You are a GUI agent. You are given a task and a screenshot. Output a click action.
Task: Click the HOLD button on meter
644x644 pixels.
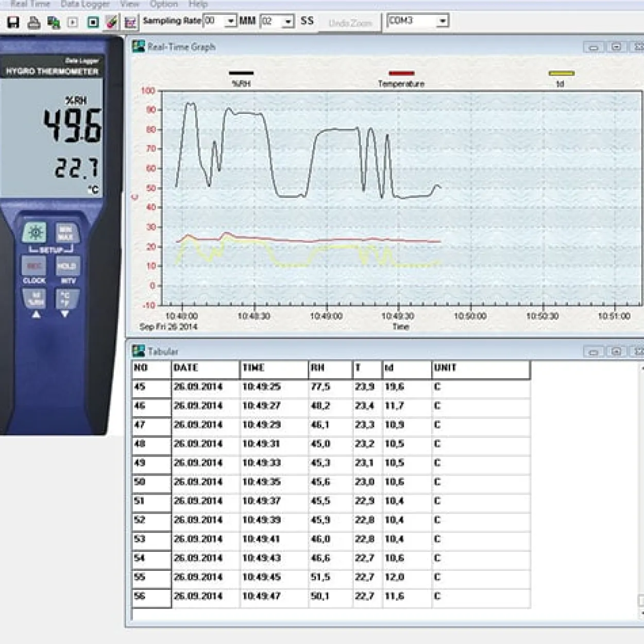tap(66, 266)
